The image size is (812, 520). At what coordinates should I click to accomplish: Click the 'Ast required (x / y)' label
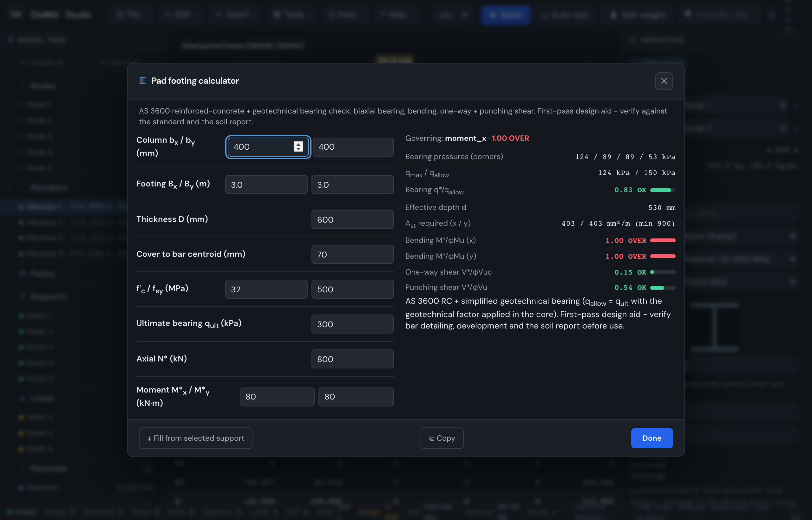438,224
